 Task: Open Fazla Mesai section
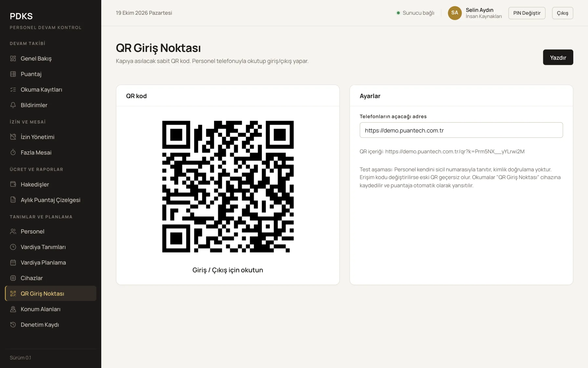pos(51,152)
